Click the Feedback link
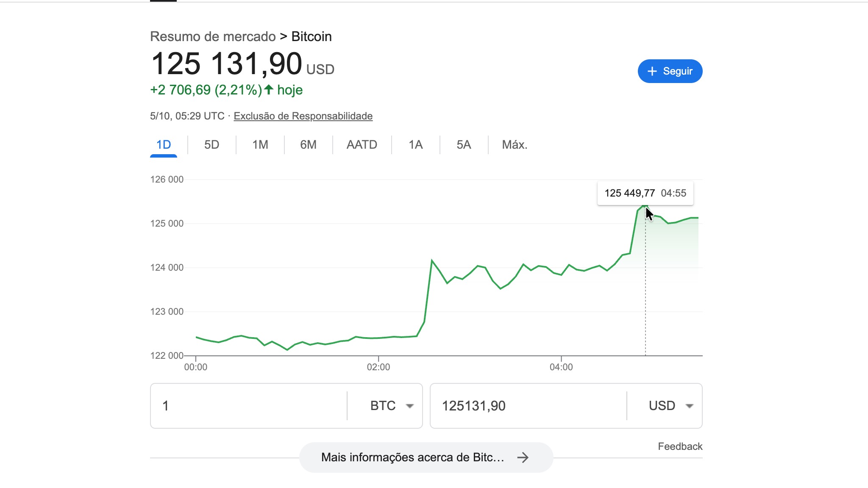Viewport: 868px width, 488px height. [680, 446]
